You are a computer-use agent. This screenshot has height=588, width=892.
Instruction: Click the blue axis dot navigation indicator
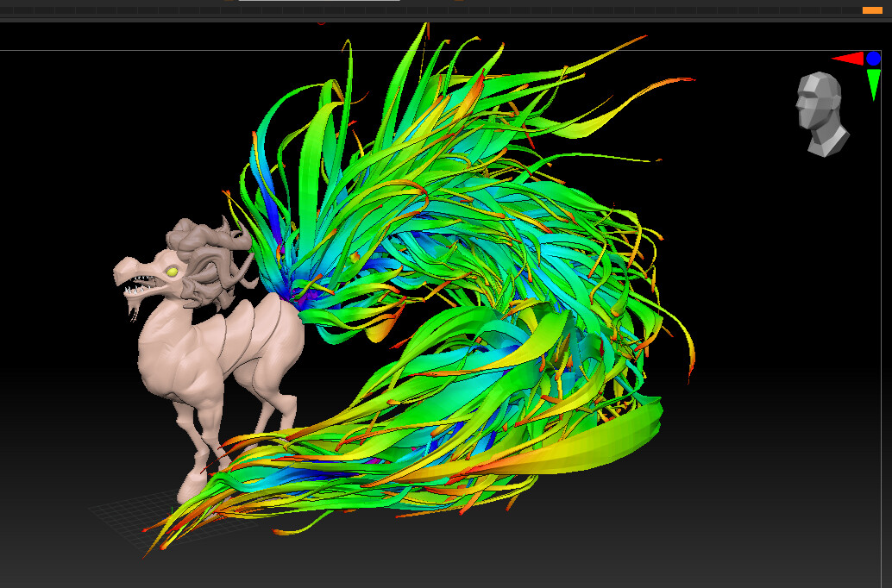click(x=874, y=58)
